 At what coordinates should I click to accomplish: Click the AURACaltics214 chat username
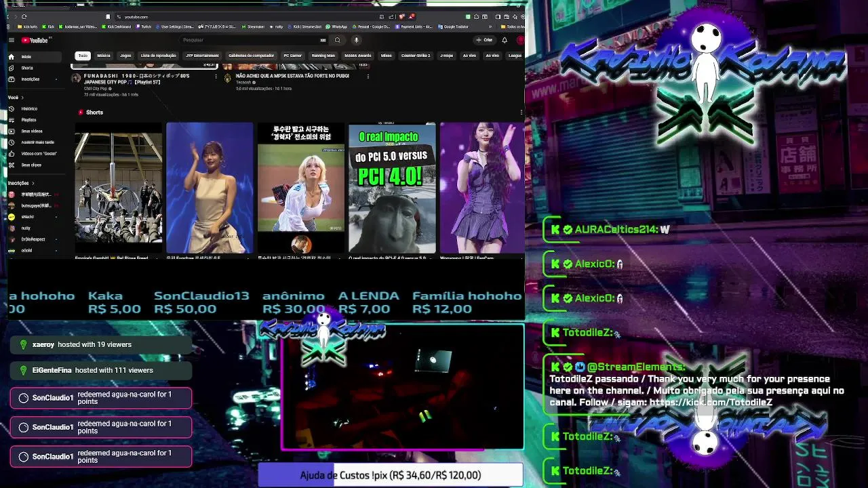click(x=616, y=230)
